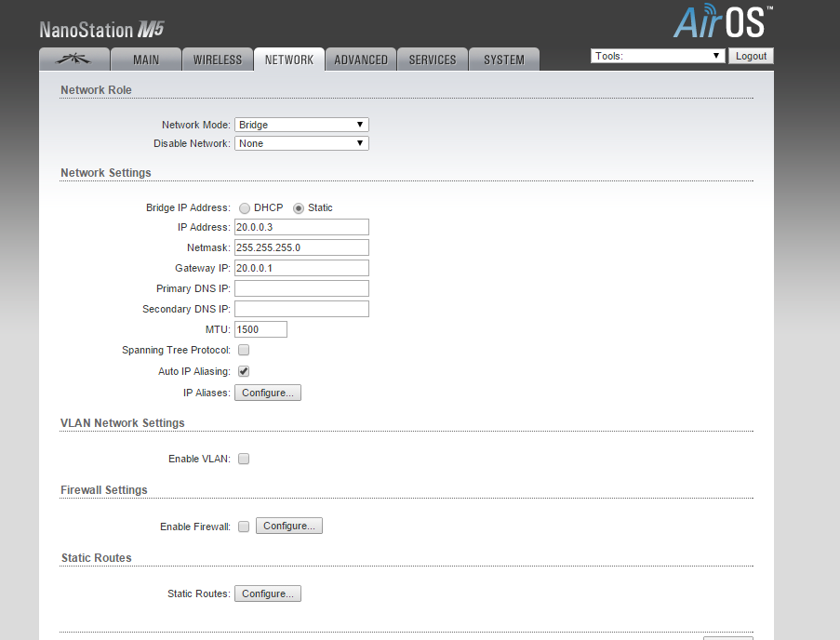The height and width of the screenshot is (640, 840).
Task: Switch to the WIRELESS tab
Action: [218, 60]
